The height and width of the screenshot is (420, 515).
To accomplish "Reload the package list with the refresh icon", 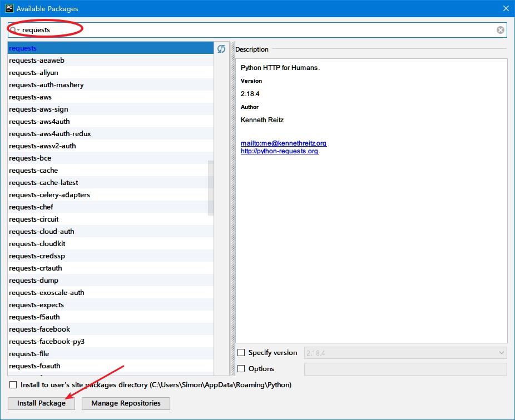I will 221,49.
